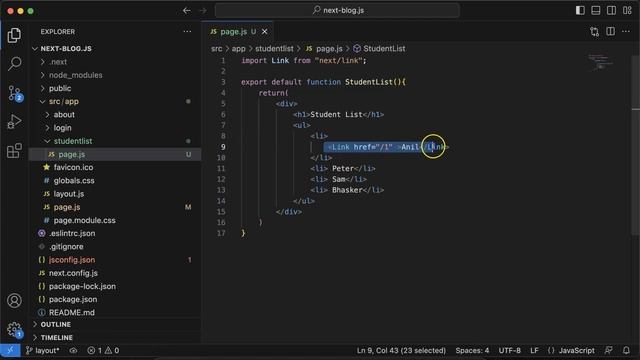
Task: Open the Extensions view icon
Action: [14, 151]
